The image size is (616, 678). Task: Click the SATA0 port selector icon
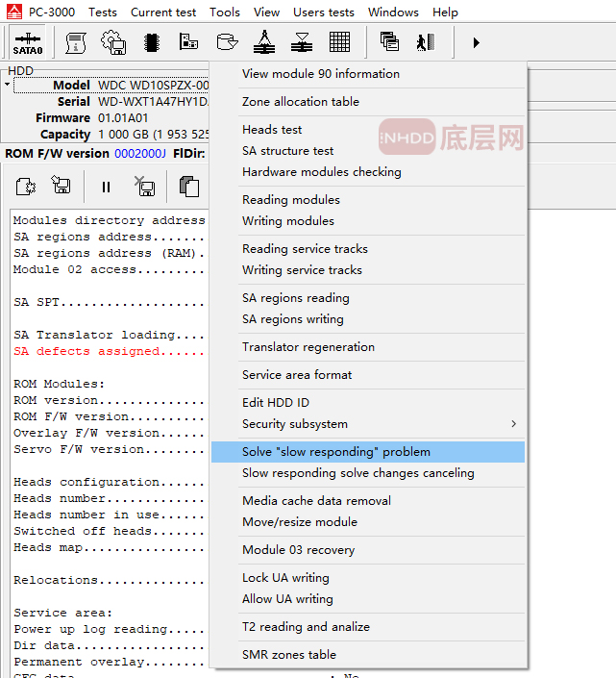point(28,42)
